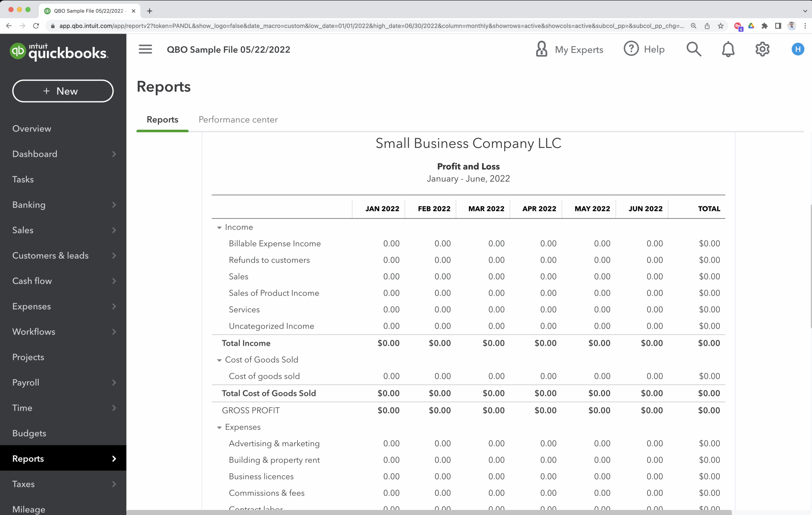
Task: Open notifications via the bell icon
Action: coord(728,49)
